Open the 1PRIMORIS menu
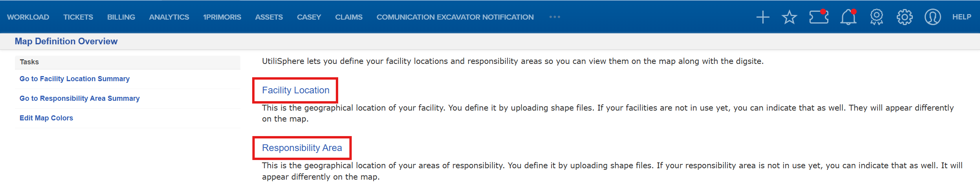The height and width of the screenshot is (191, 980). [x=222, y=17]
